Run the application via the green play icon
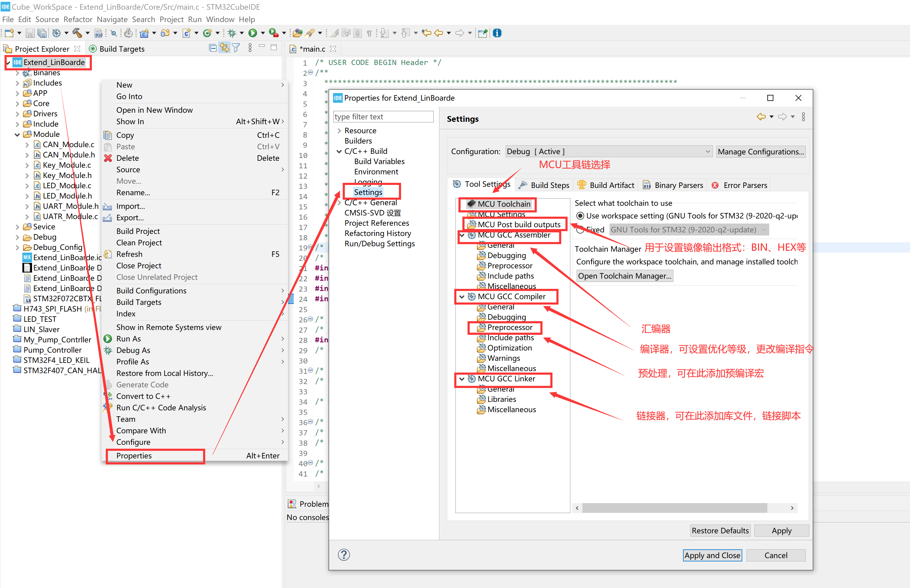 [253, 33]
